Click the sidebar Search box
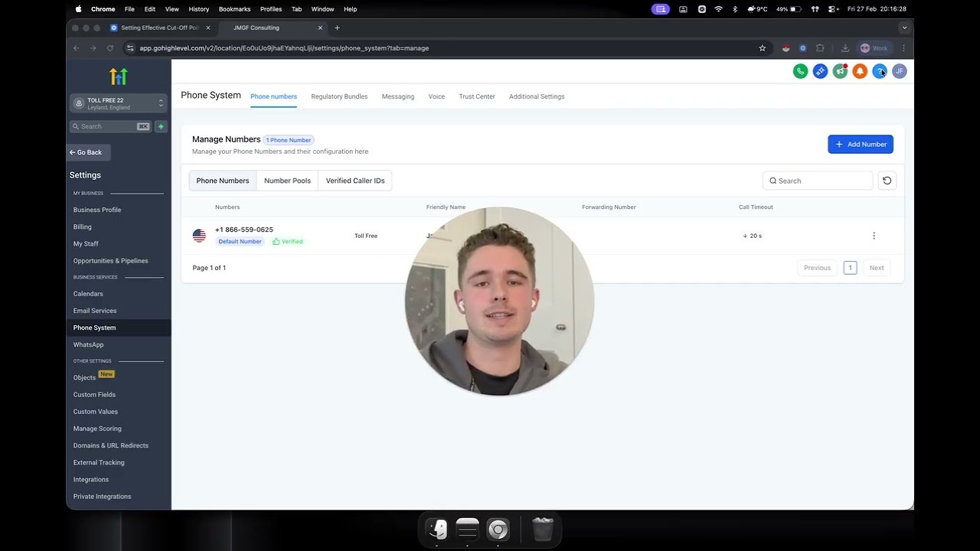980x551 pixels. click(x=111, y=126)
